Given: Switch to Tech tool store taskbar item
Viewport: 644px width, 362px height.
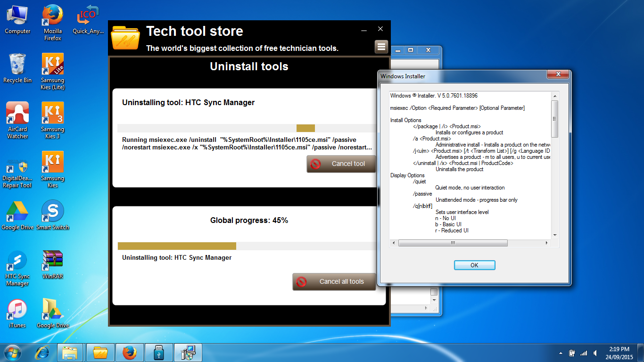Looking at the screenshot, I should [100, 352].
